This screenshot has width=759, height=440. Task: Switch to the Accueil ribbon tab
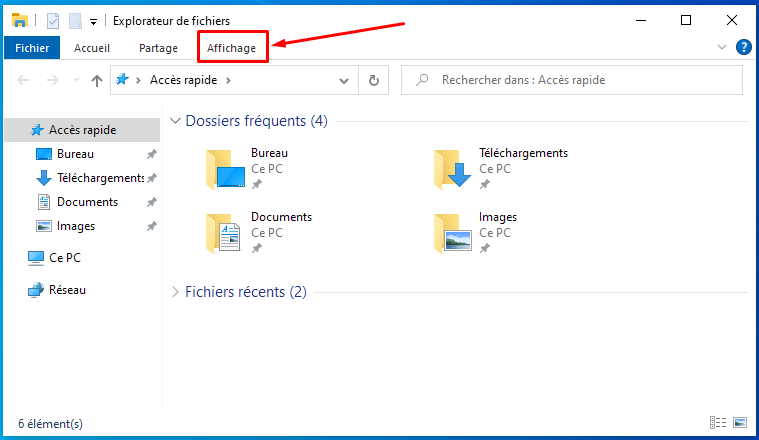(91, 48)
